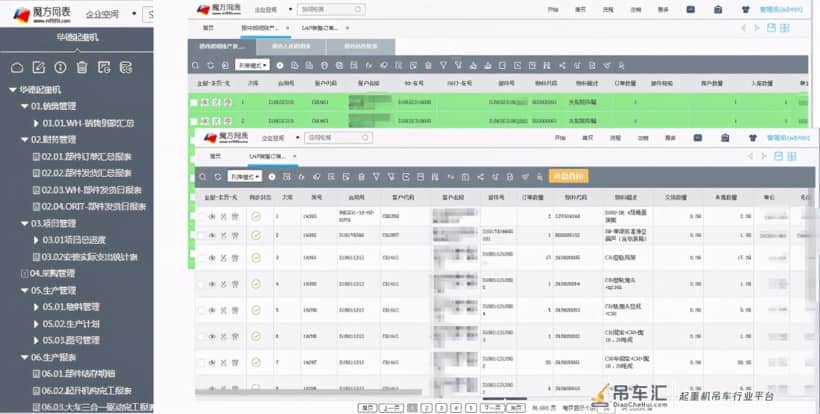Screen dimensions: 820x414
Task: Click the info circle icon in the sidebar toolbar
Action: 61,67
